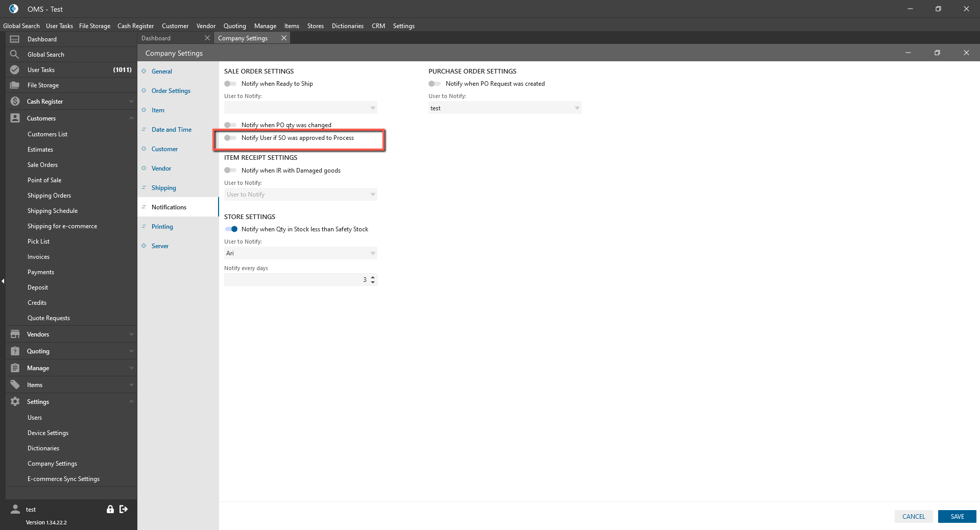Viewport: 980px width, 530px height.
Task: Open Pick List in sidebar
Action: pyautogui.click(x=38, y=242)
